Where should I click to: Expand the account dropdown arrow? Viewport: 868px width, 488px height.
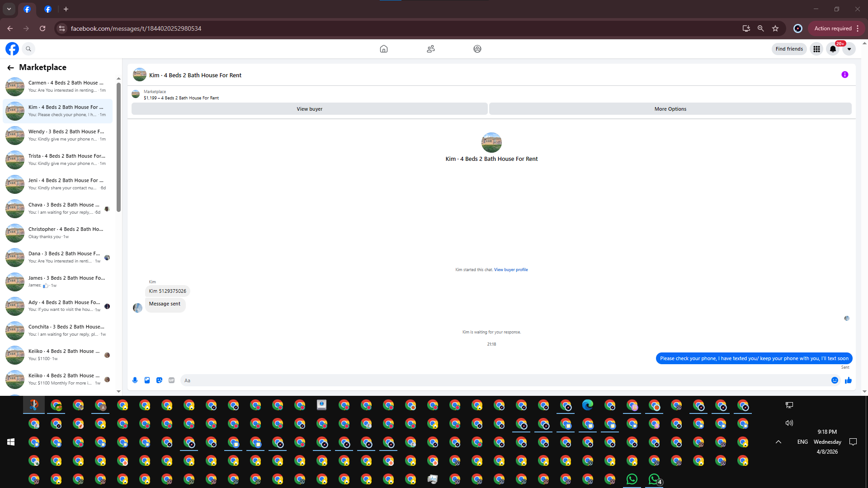click(x=849, y=49)
